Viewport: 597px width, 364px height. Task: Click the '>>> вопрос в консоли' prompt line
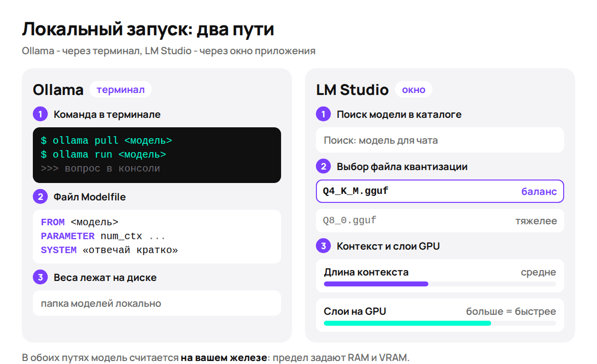[100, 169]
